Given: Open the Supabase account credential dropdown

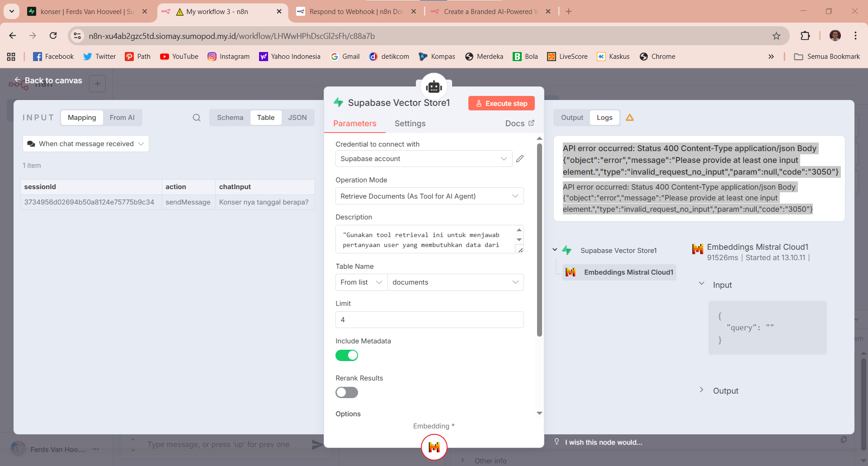Looking at the screenshot, I should tap(424, 159).
